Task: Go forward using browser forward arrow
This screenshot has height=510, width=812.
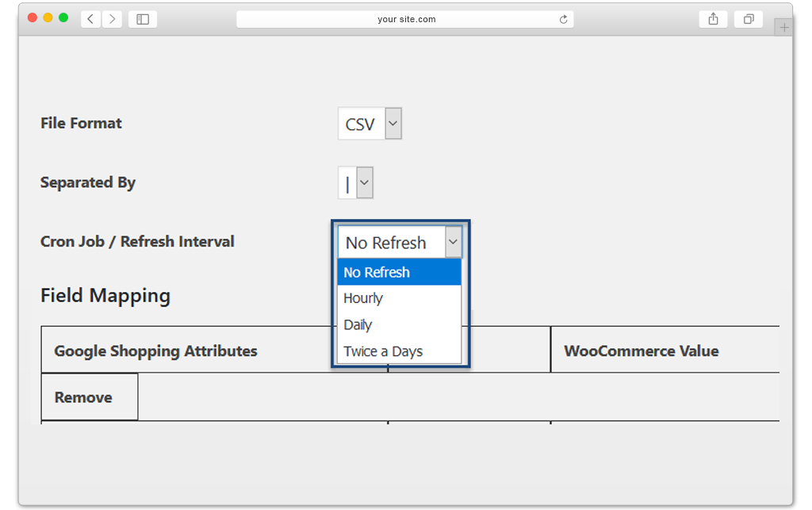Action: [x=112, y=19]
